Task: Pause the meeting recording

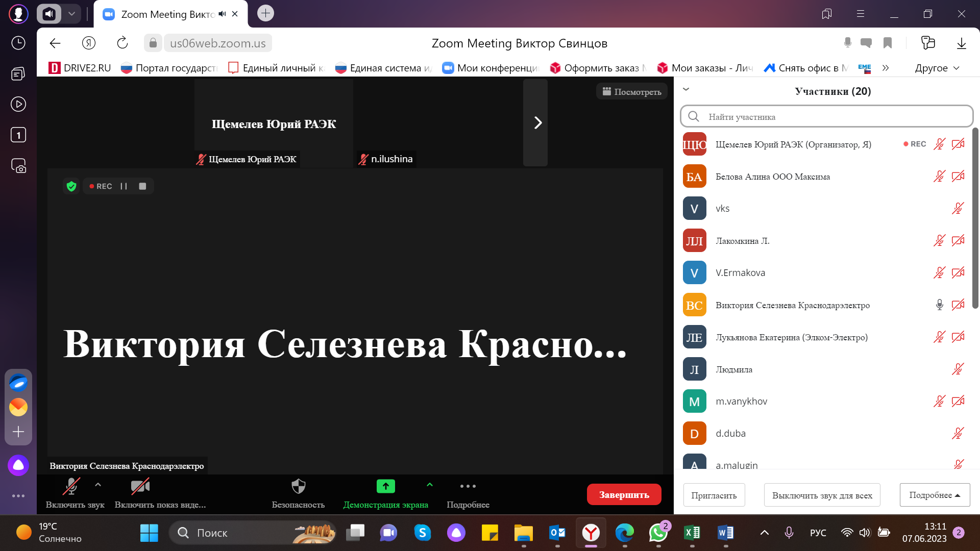Action: tap(124, 186)
